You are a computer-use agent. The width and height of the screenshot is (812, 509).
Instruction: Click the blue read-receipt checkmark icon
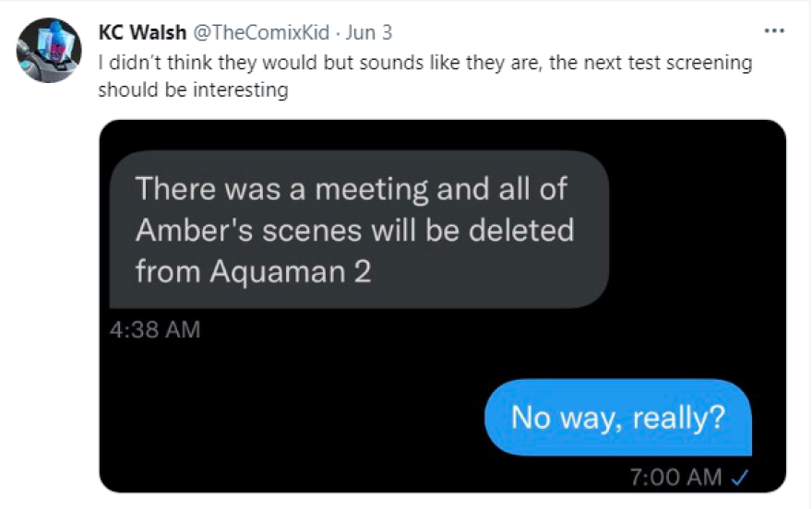(738, 477)
